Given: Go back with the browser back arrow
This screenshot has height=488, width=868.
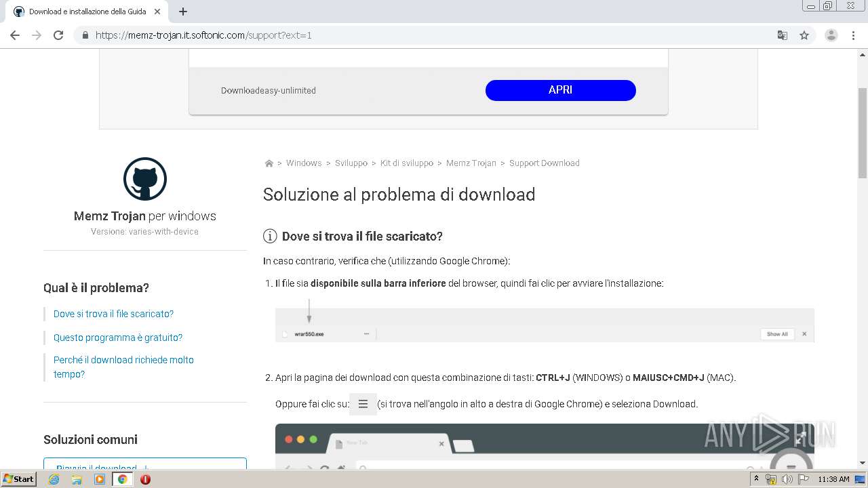Looking at the screenshot, I should click(x=15, y=35).
